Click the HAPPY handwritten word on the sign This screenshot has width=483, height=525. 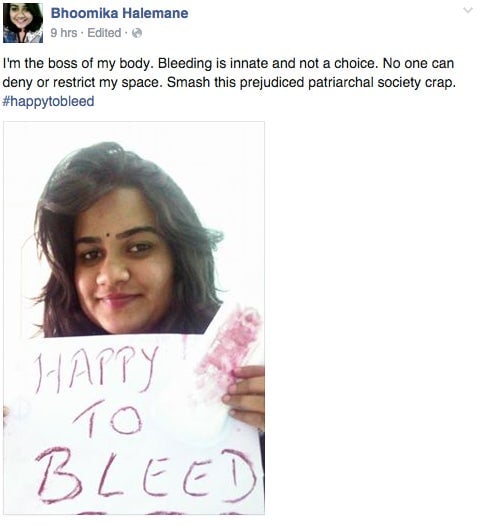[x=95, y=368]
